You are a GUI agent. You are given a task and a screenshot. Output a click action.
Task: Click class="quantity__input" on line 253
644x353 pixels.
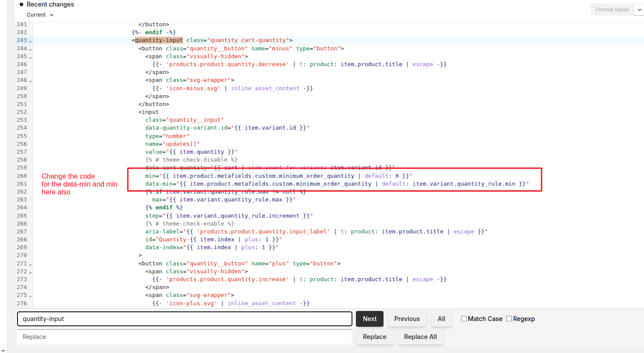185,120
